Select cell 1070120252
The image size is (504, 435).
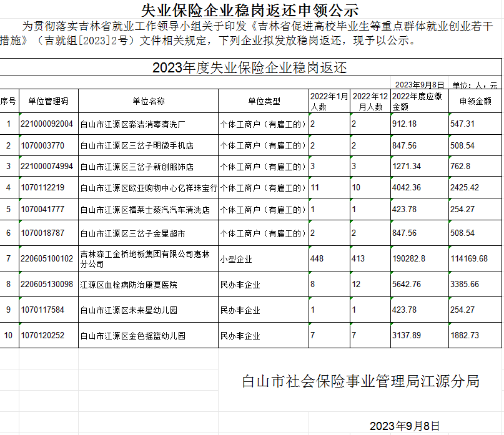coord(49,335)
